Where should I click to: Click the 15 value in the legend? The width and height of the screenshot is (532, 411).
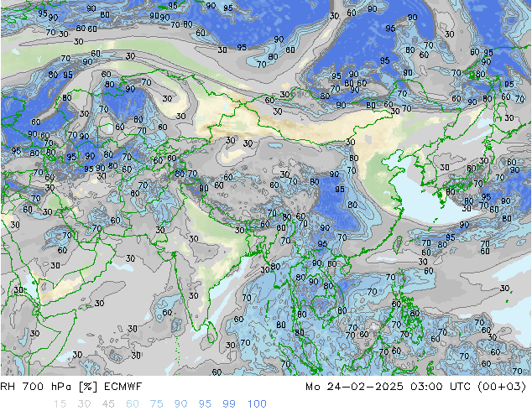point(60,403)
